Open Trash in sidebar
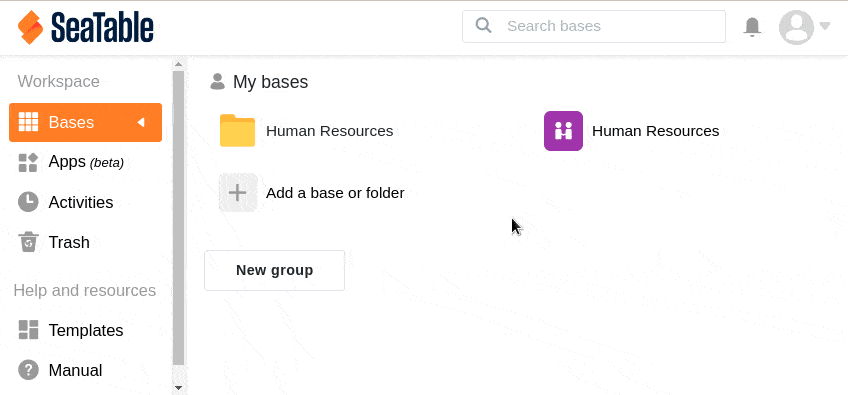 69,242
